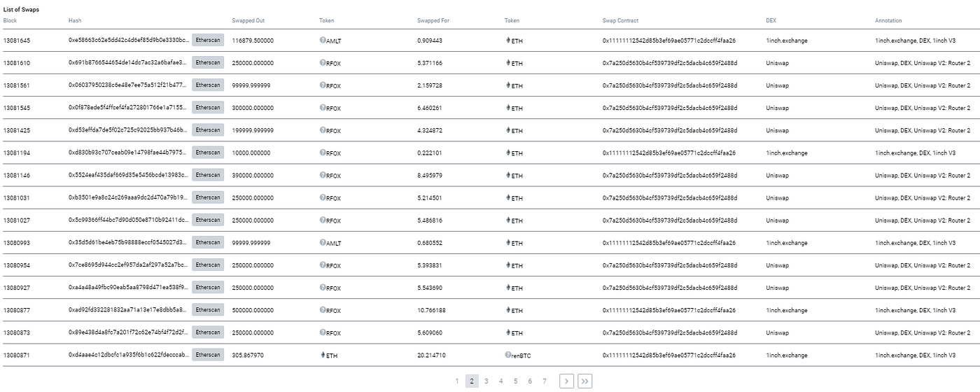Open Etherscan for block 13081610 swap
Viewport: 980px width, 392px height.
(x=208, y=62)
